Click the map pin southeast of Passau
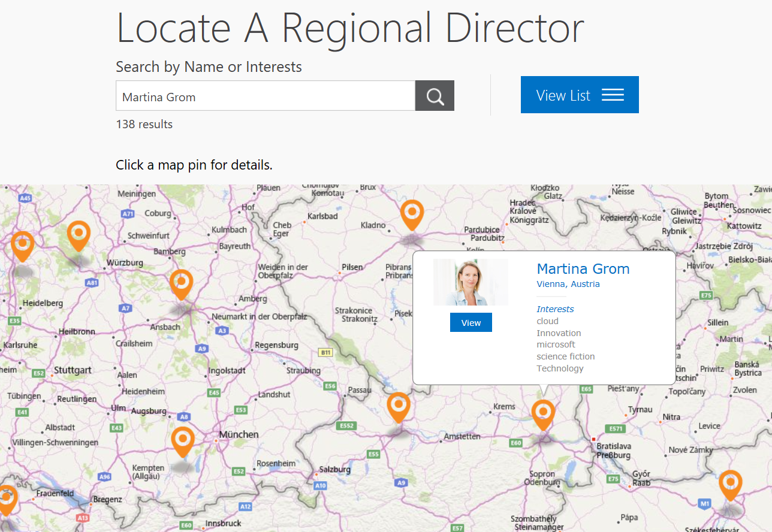Image resolution: width=772 pixels, height=532 pixels. [x=399, y=406]
